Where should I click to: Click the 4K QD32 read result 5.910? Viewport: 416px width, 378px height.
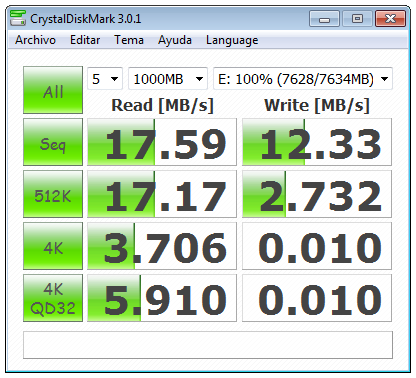coord(162,298)
